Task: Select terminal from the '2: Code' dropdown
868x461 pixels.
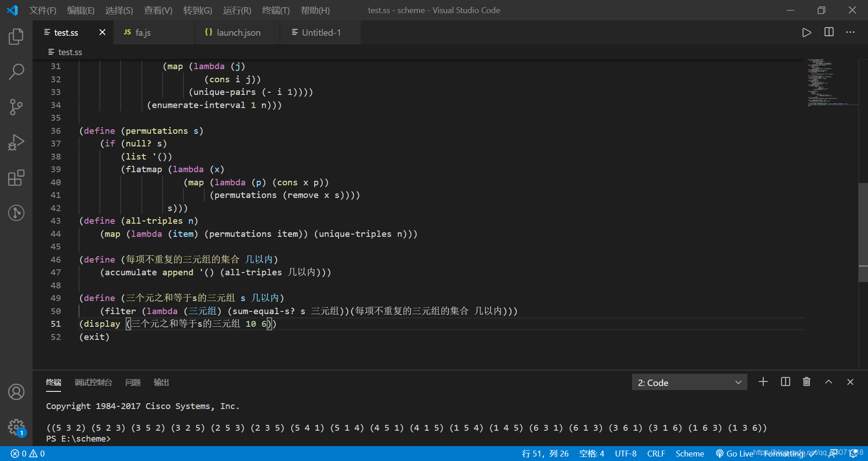Action: click(x=689, y=382)
